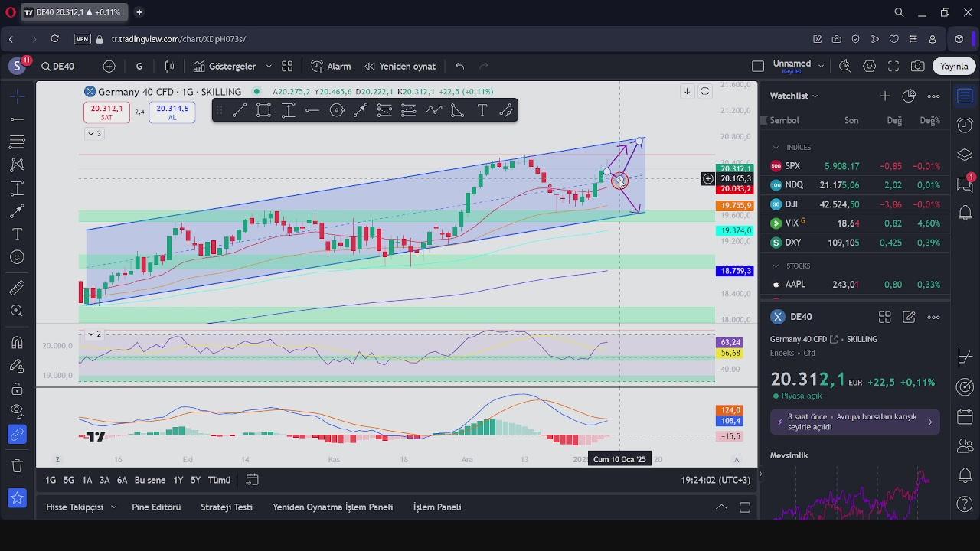Screen dimensions: 980x551
Task: Remove drawings with the trash icon
Action: (x=18, y=465)
